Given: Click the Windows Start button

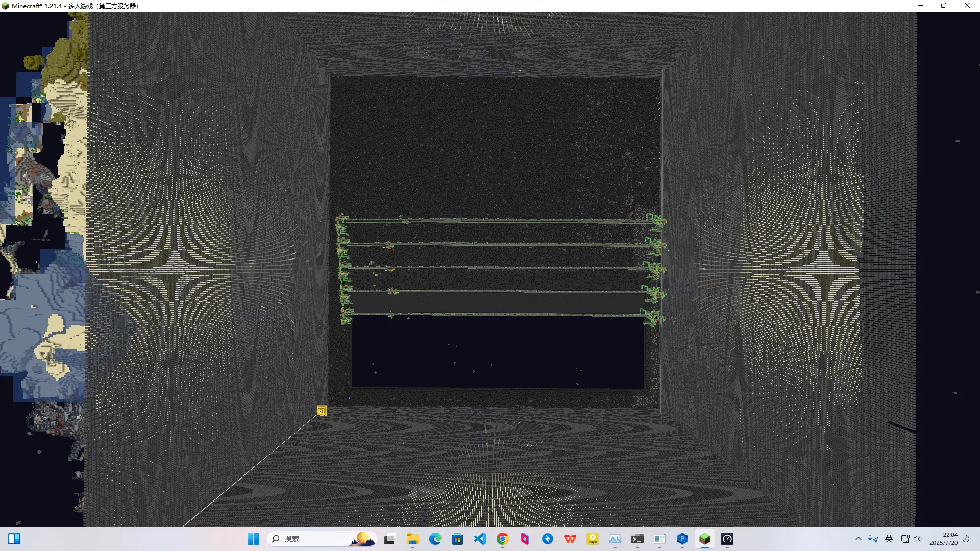Looking at the screenshot, I should 253,539.
